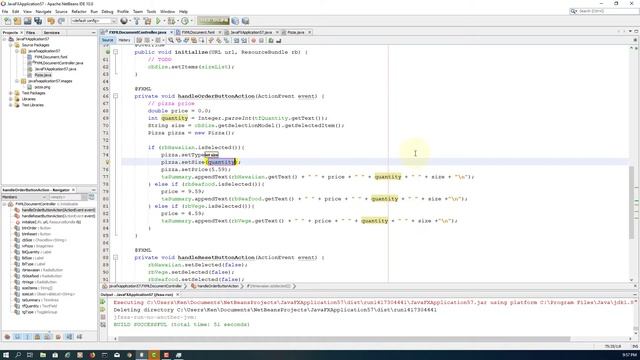Click the History view button
640x360 pixels.
click(x=124, y=40)
